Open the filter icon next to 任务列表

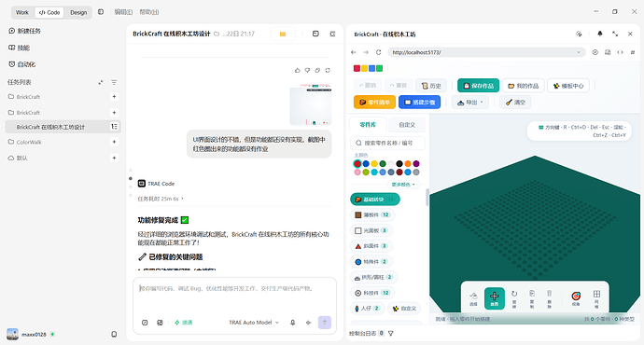114,82
